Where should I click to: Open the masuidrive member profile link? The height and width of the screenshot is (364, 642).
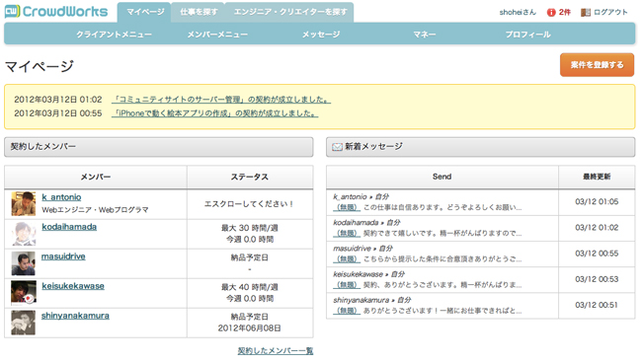pyautogui.click(x=63, y=256)
